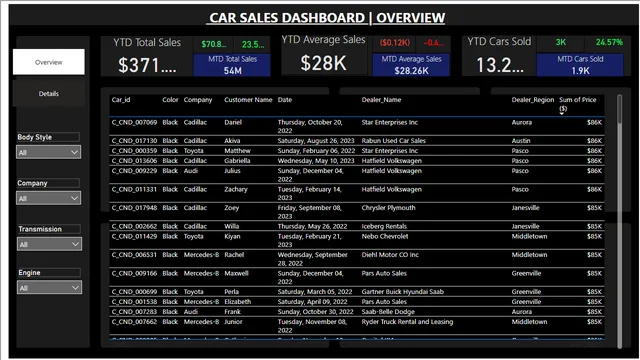Select customer name Maxwell
The image size is (640, 360).
tap(236, 273)
